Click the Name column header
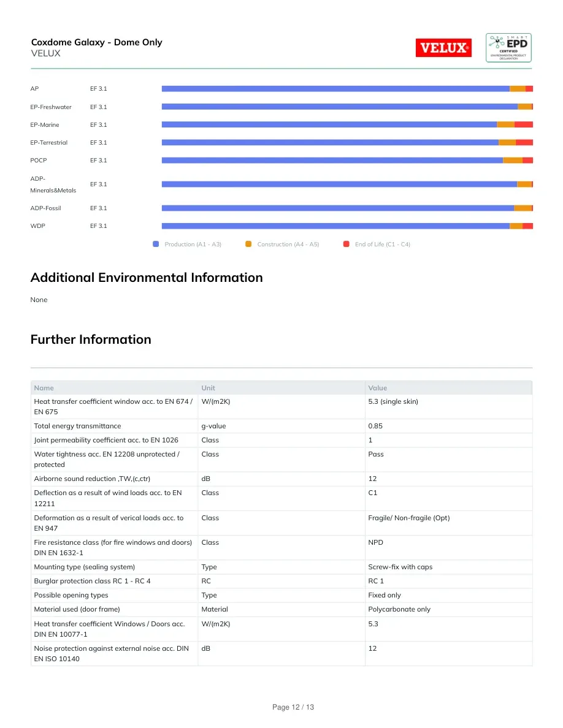 click(x=44, y=388)
